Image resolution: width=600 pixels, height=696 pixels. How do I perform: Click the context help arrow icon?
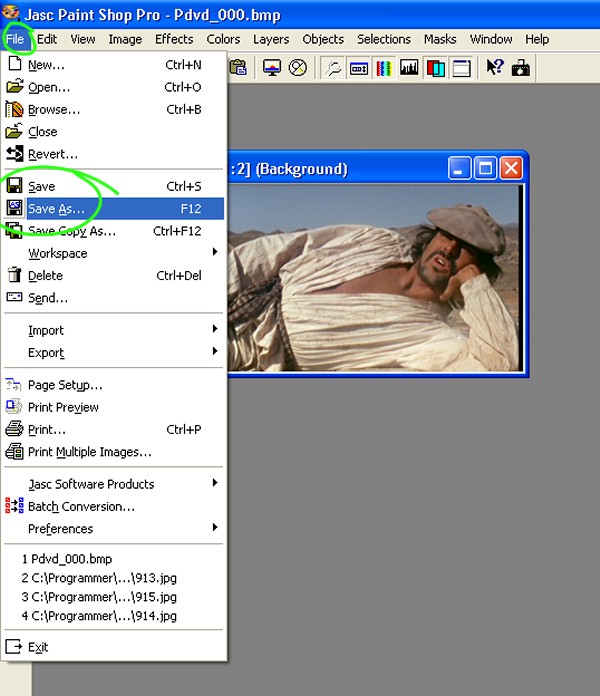(x=494, y=68)
